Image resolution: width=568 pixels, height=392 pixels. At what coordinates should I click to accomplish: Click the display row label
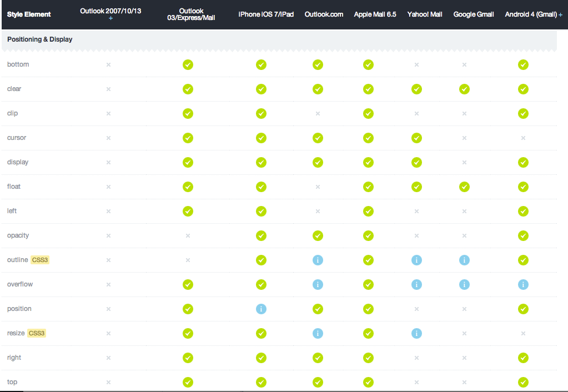(18, 162)
